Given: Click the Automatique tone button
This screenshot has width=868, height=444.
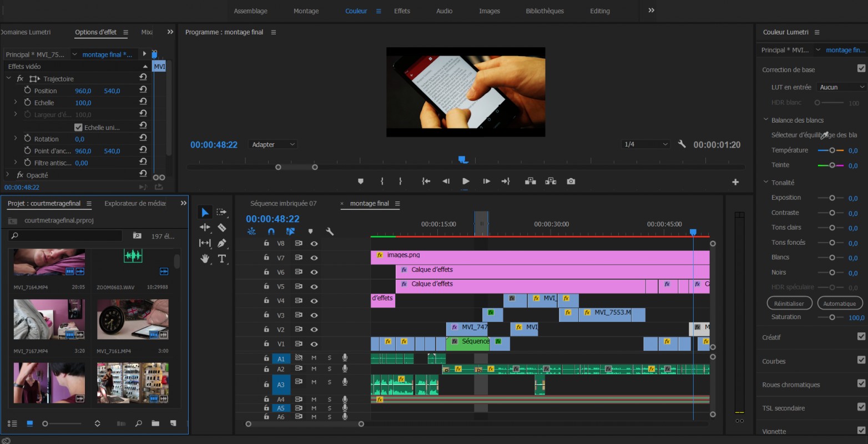Looking at the screenshot, I should (x=839, y=304).
